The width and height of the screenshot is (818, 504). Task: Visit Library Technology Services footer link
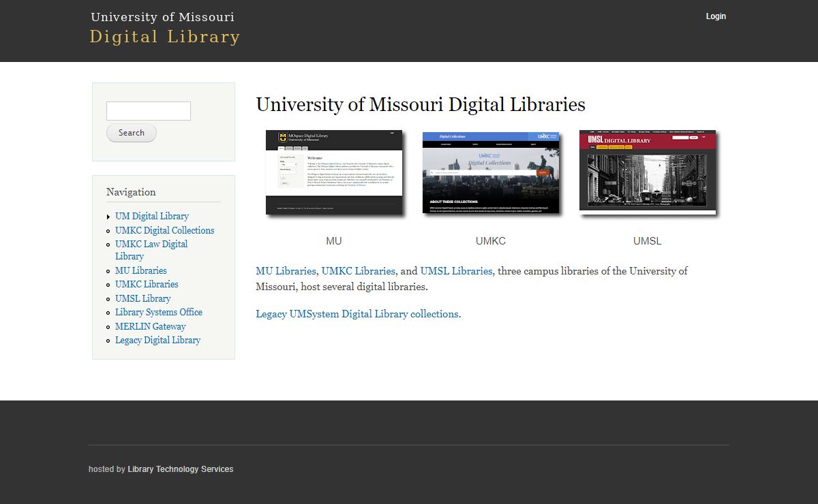181,469
